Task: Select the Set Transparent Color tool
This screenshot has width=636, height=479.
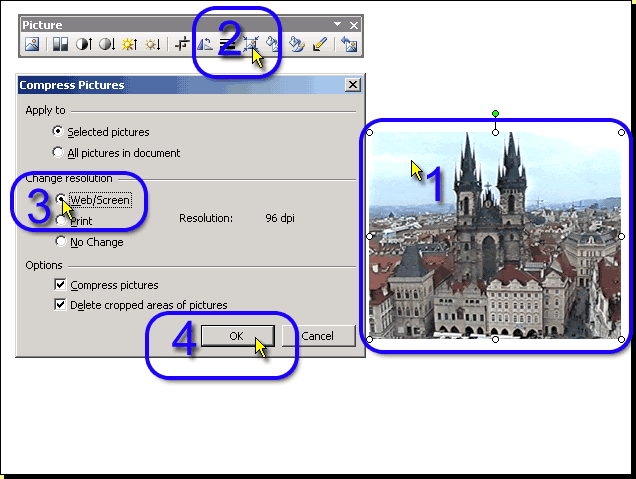Action: tap(320, 44)
